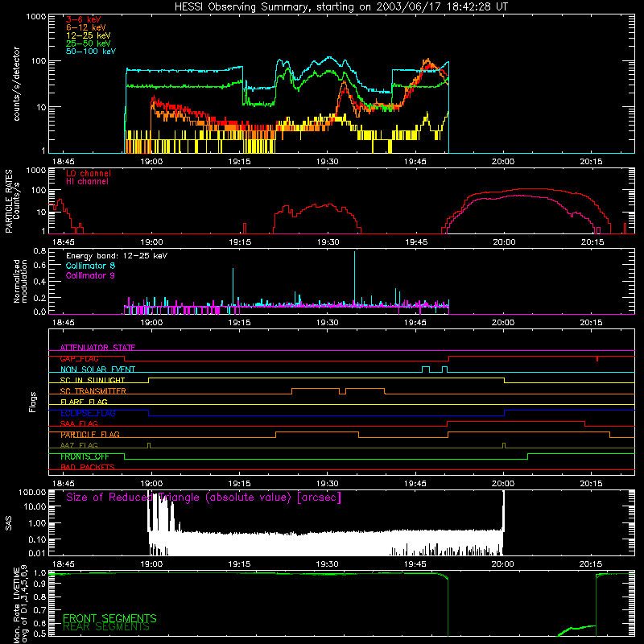
Task: Click the AAZ_FLAG pulse near 19:00
Action: pos(149,445)
